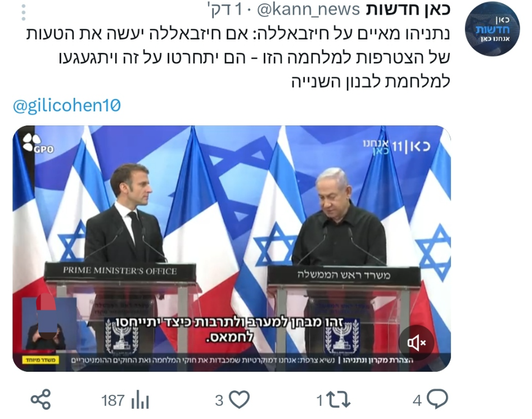This screenshot has height=419, width=532.
Task: Click the 187 views count
Action: pos(113,400)
